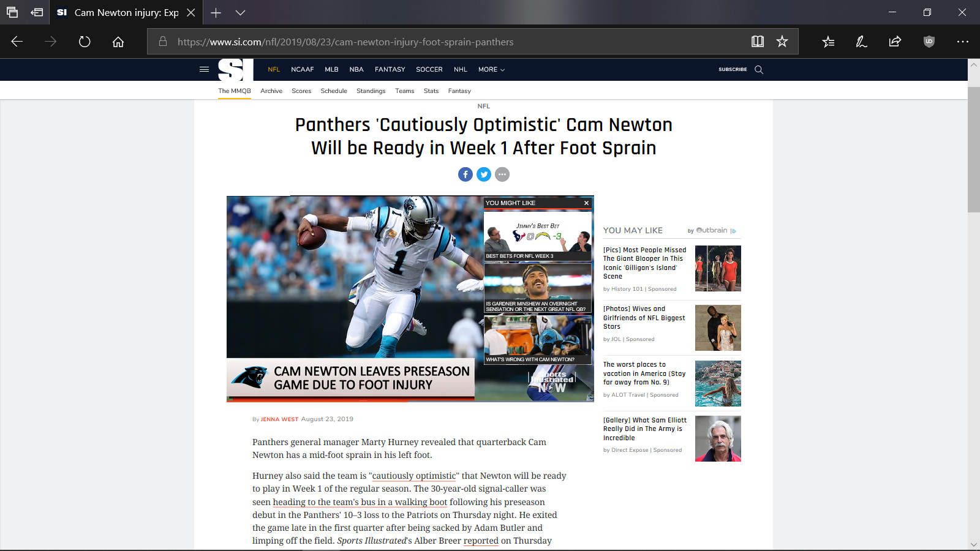This screenshot has width=980, height=551.
Task: Open worst places to vacation article
Action: click(644, 373)
